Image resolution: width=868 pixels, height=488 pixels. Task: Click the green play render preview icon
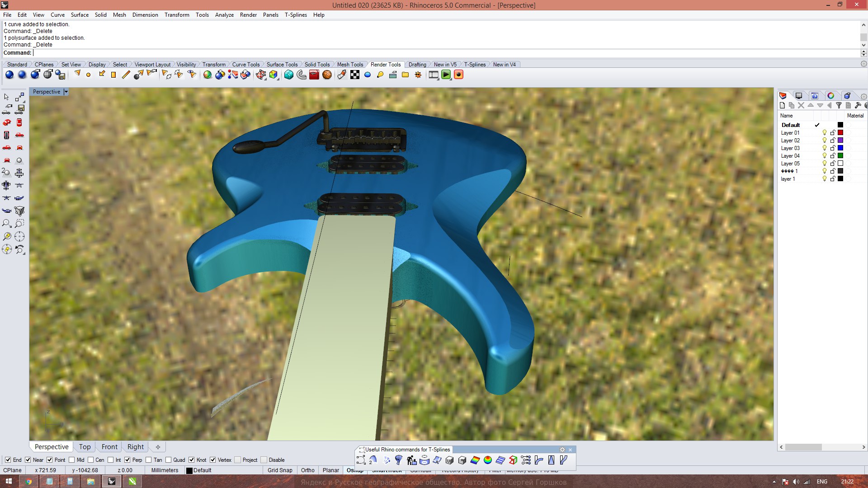pyautogui.click(x=446, y=75)
